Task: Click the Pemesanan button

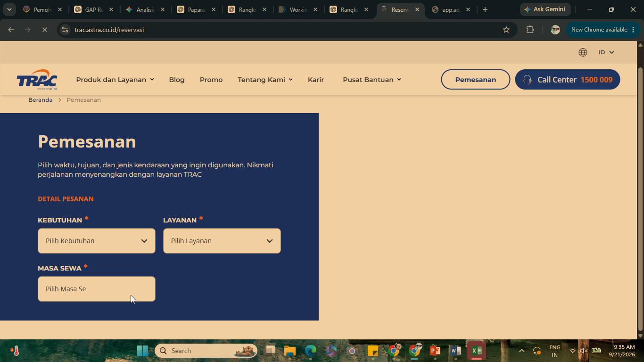Action: [x=475, y=80]
